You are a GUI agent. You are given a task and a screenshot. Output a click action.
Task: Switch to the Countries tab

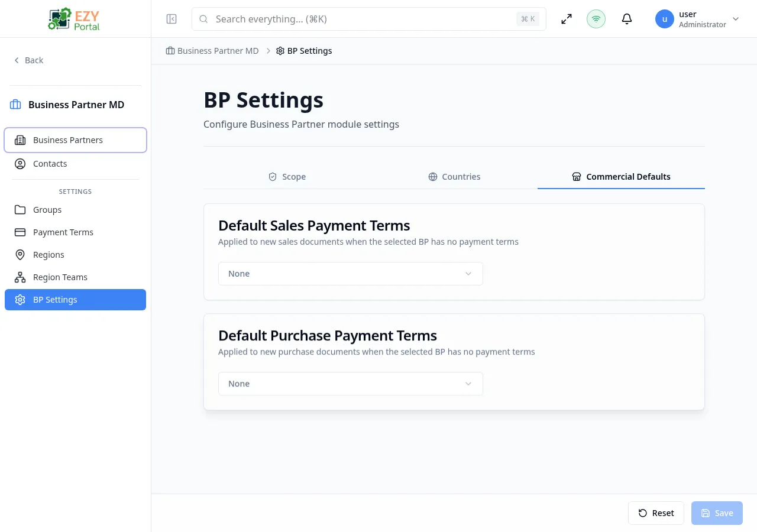454,176
